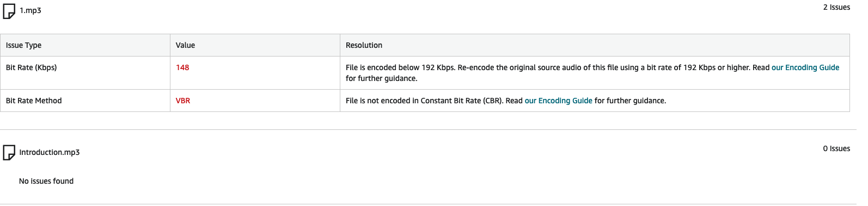This screenshot has width=868, height=206.
Task: Click 'for further guidance.' text in Bit Rate row
Action: click(382, 78)
